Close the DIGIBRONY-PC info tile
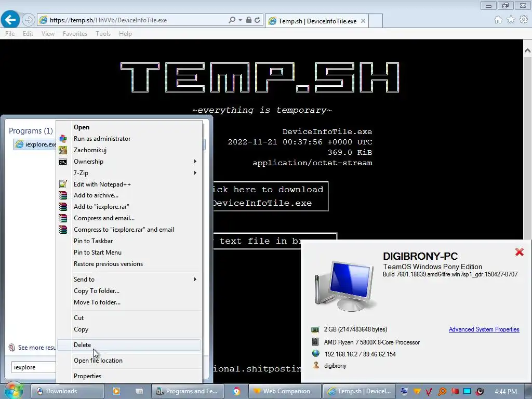The image size is (532, 399). tap(520, 252)
